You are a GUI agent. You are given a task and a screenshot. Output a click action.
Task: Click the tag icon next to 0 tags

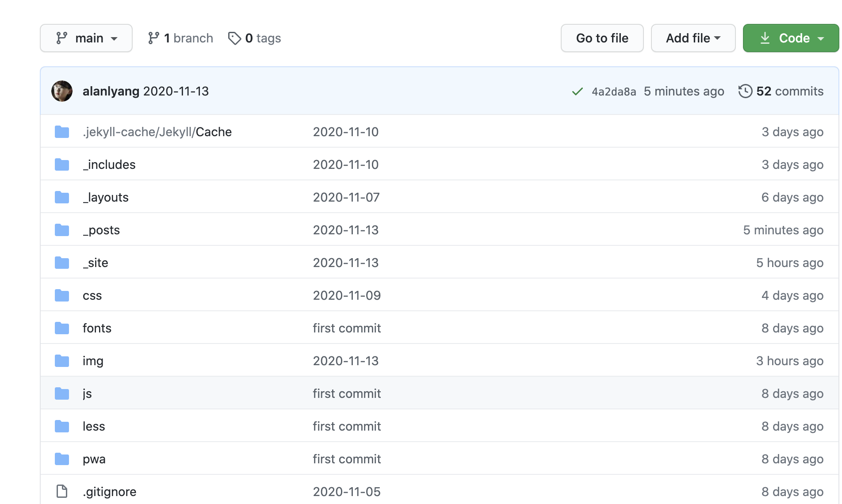[x=234, y=38]
